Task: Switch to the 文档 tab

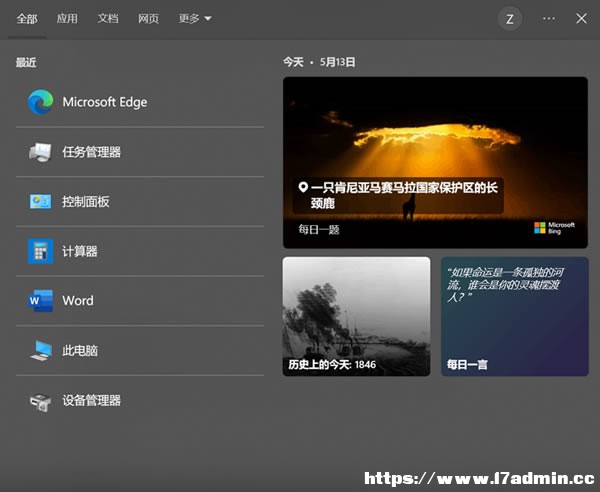Action: coord(108,18)
